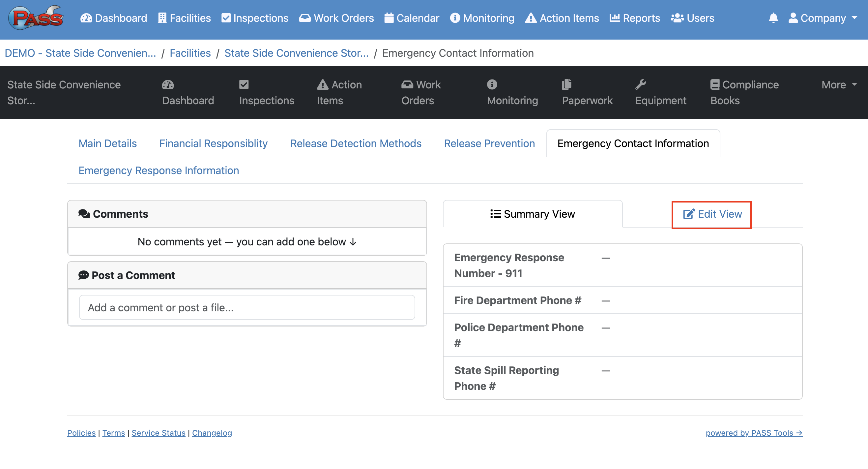
Task: Expand the Company account dropdown
Action: [823, 18]
